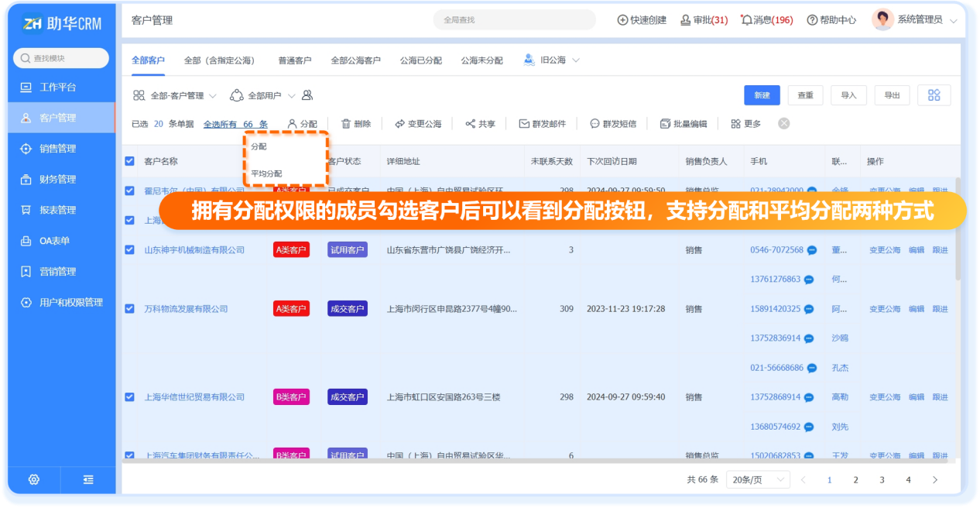Viewport: 980px width, 508px height.
Task: Click the 全局查找 search field
Action: click(x=514, y=20)
